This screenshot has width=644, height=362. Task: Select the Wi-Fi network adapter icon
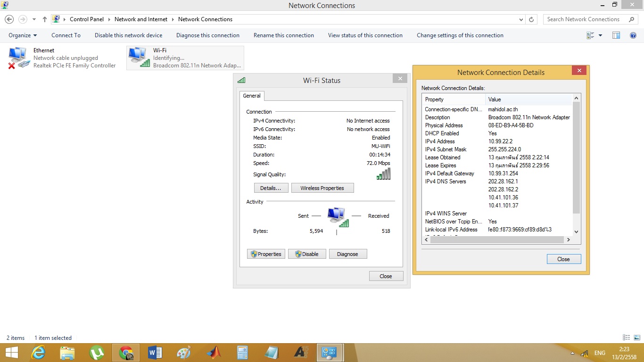139,58
